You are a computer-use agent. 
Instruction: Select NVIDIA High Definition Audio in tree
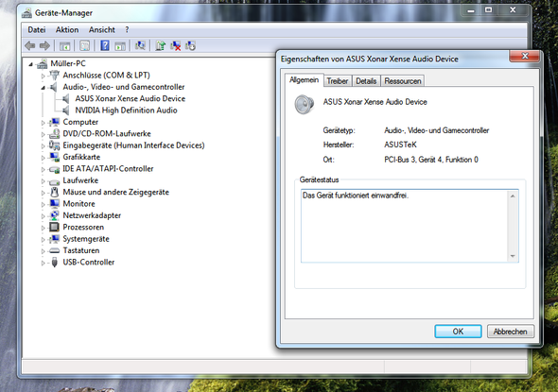pyautogui.click(x=126, y=111)
